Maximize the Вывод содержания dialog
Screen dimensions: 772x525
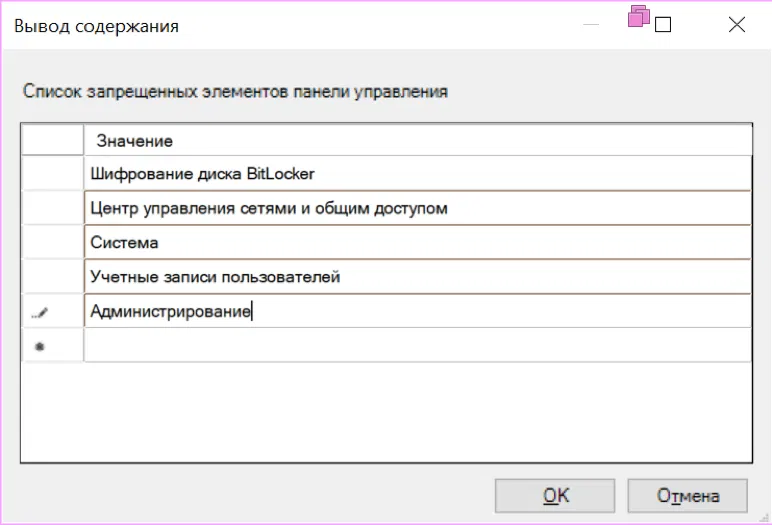click(663, 25)
